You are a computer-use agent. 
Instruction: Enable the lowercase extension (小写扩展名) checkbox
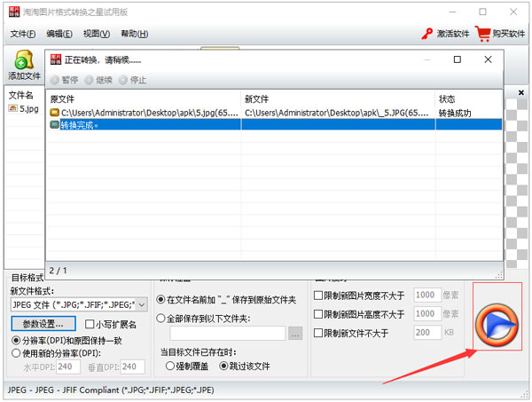click(90, 324)
